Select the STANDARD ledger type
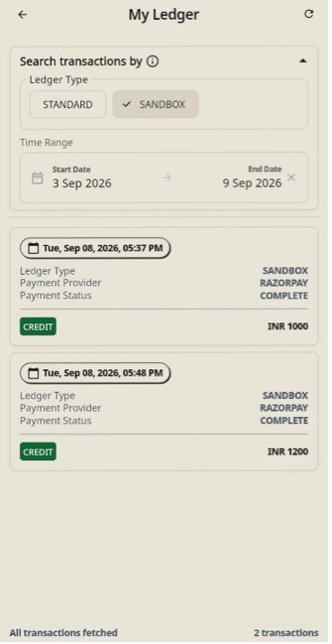This screenshot has width=332, height=644. coord(67,104)
